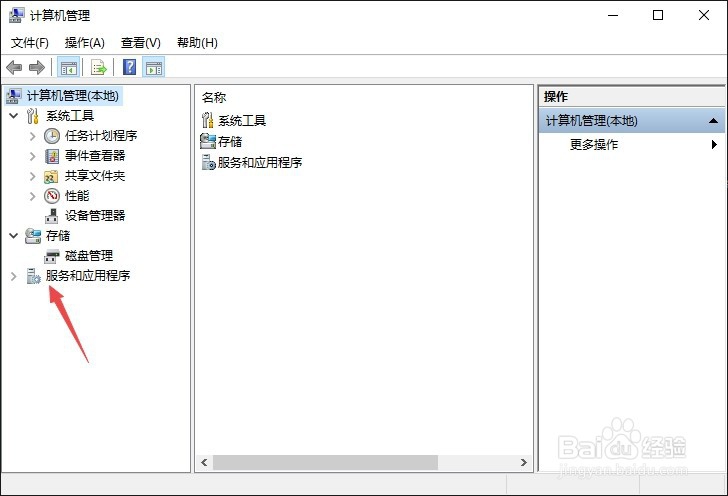
Task: Expand the 性能 node
Action: pyautogui.click(x=32, y=196)
